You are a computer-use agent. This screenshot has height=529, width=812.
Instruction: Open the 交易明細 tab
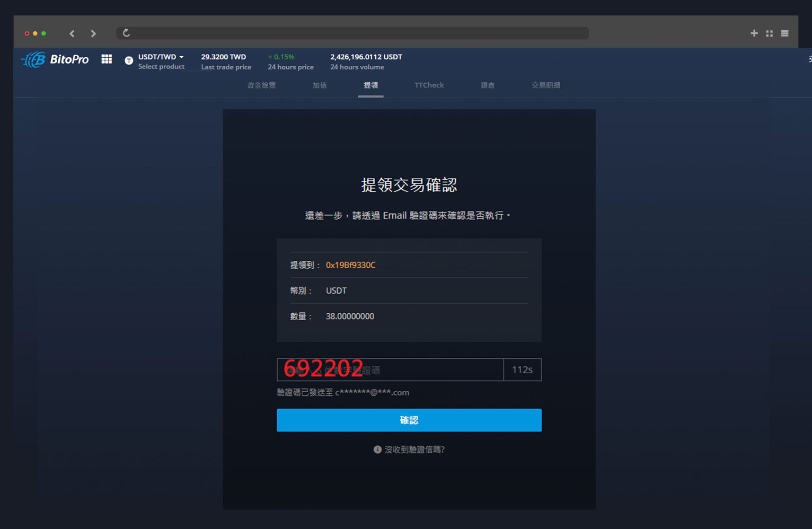tap(546, 85)
